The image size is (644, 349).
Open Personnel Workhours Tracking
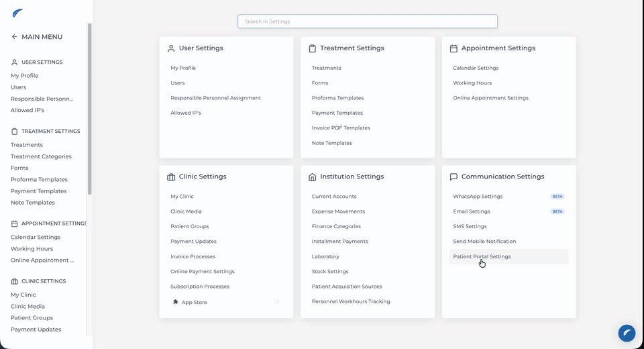coord(351,301)
